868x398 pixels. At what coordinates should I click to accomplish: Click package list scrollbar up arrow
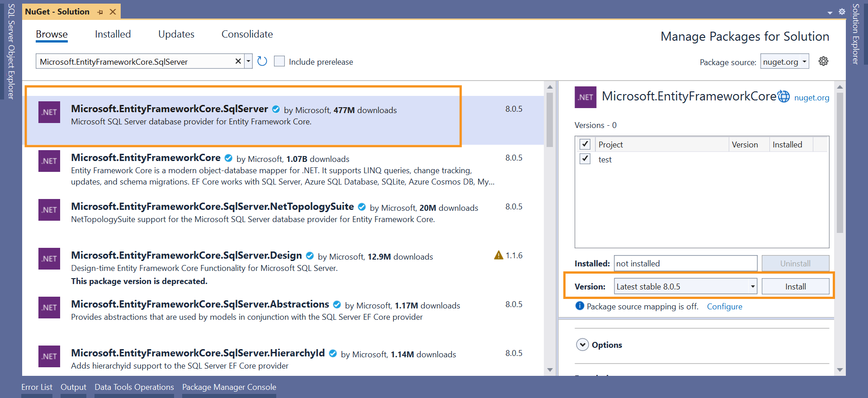pos(550,87)
